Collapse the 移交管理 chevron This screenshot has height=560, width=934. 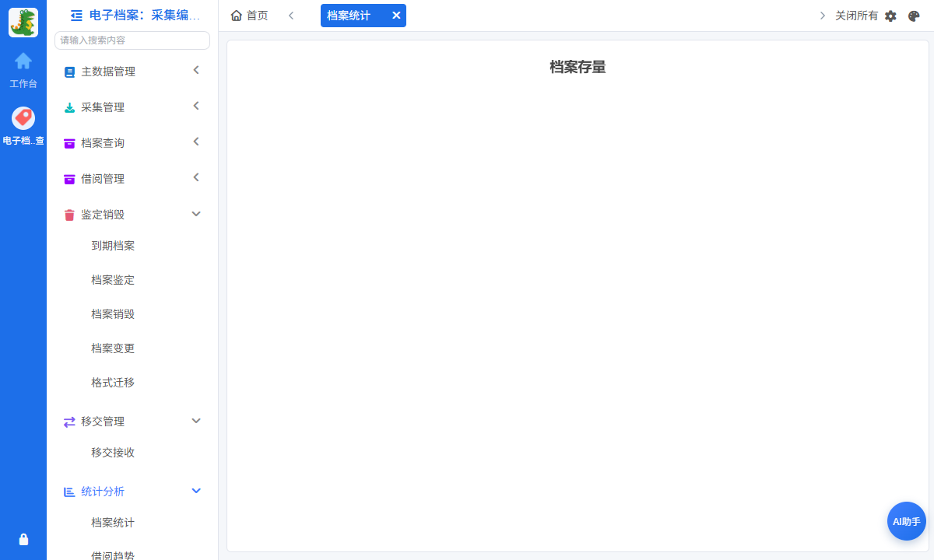tap(196, 421)
